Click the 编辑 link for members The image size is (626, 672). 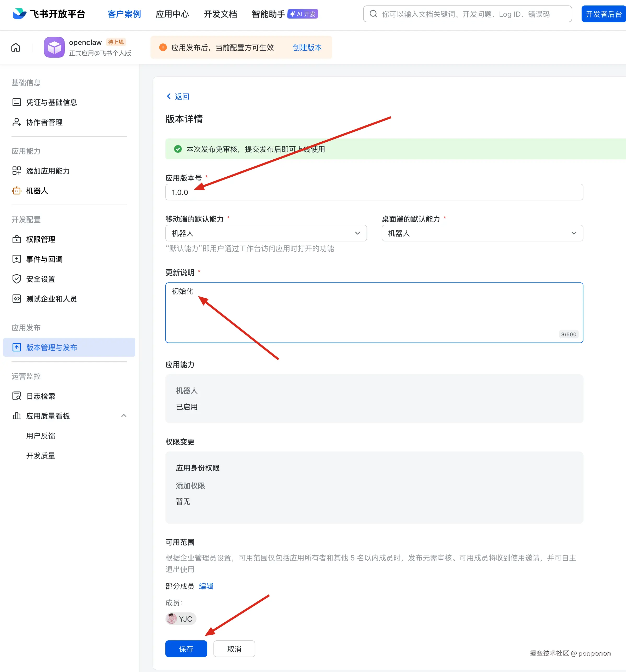pyautogui.click(x=206, y=586)
